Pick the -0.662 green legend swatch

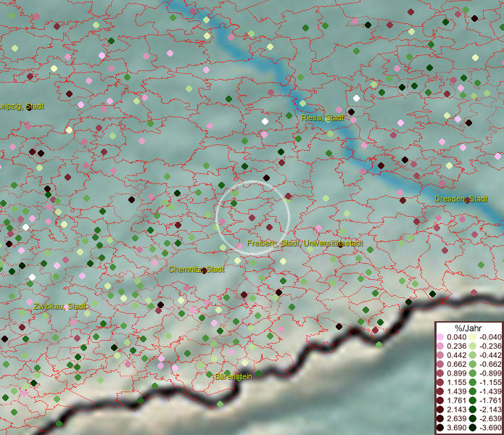click(x=473, y=365)
